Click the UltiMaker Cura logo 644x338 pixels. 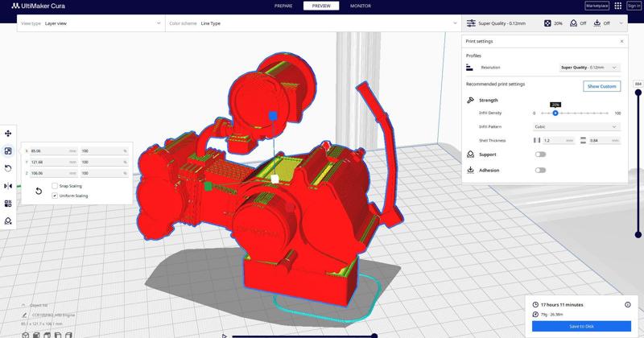point(38,6)
